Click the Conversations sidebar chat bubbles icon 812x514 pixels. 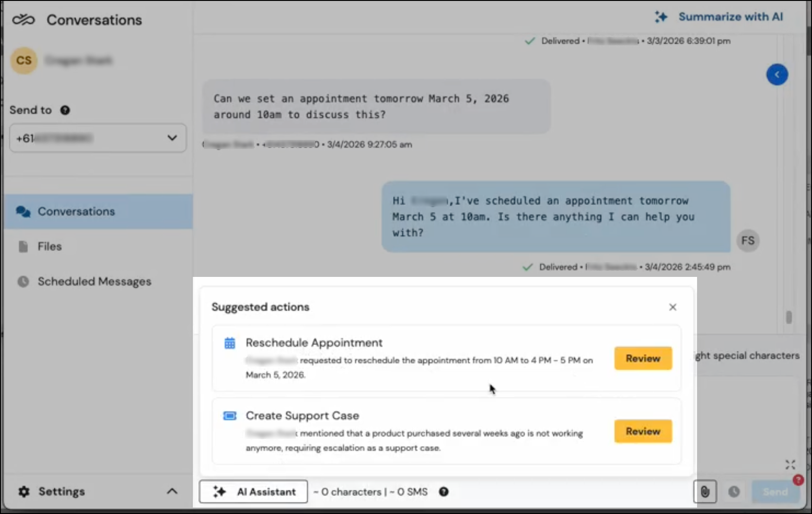pos(23,212)
